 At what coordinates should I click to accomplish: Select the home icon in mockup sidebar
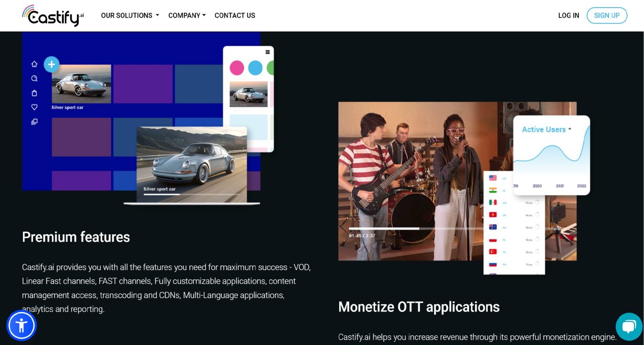tap(34, 64)
